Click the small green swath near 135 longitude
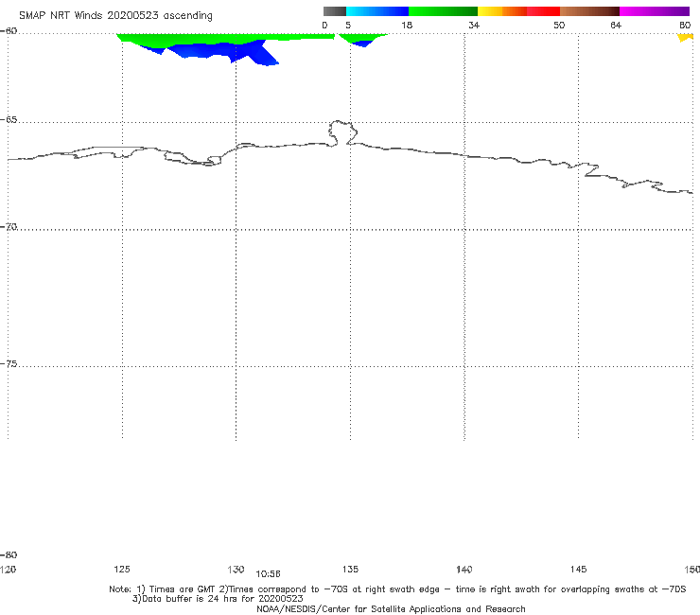Image resolution: width=700 pixels, height=615 pixels. pyautogui.click(x=363, y=39)
